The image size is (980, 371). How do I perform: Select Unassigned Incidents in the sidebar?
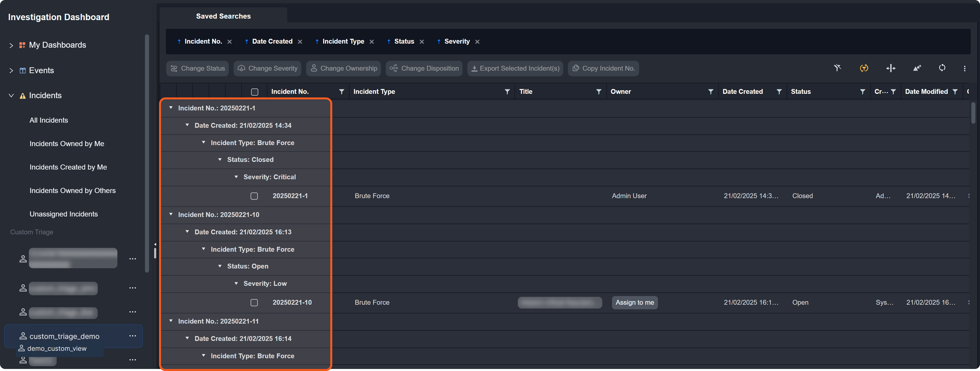tap(64, 214)
